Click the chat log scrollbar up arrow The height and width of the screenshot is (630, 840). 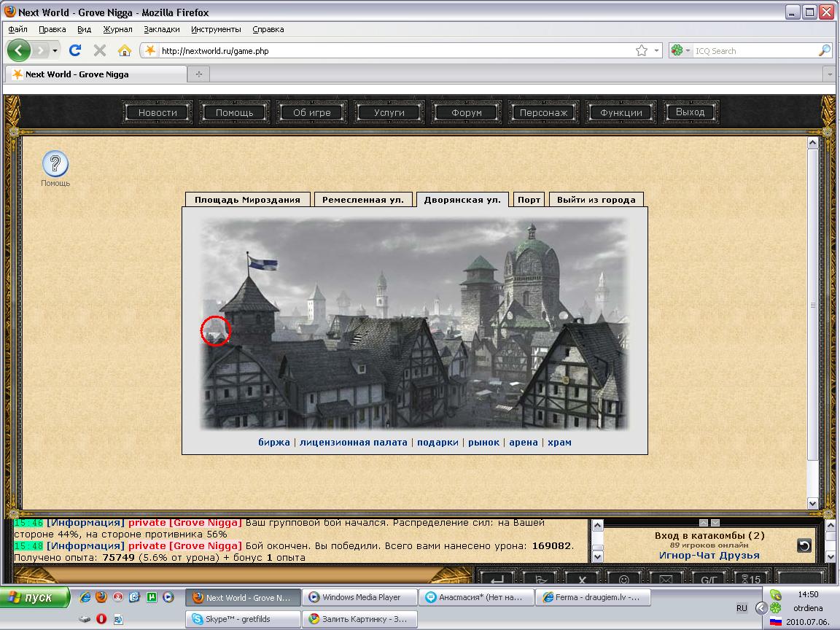(x=597, y=525)
